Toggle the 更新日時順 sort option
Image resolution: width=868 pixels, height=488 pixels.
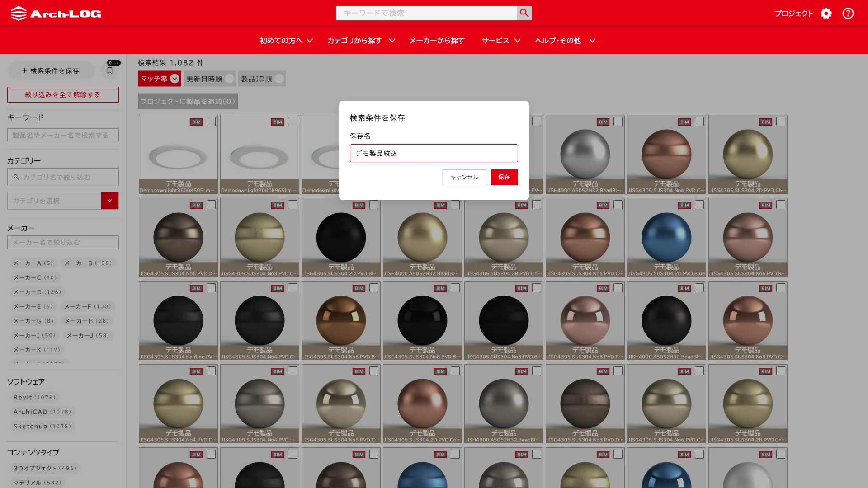click(210, 79)
